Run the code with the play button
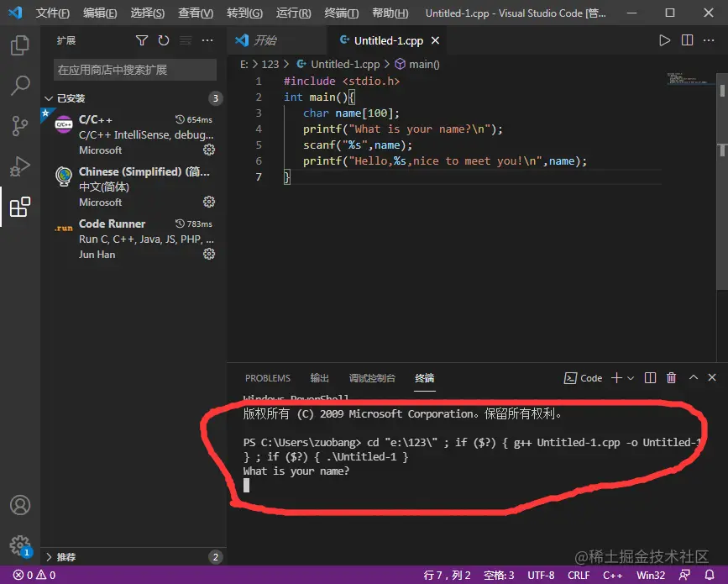Image resolution: width=728 pixels, height=584 pixels. [664, 40]
